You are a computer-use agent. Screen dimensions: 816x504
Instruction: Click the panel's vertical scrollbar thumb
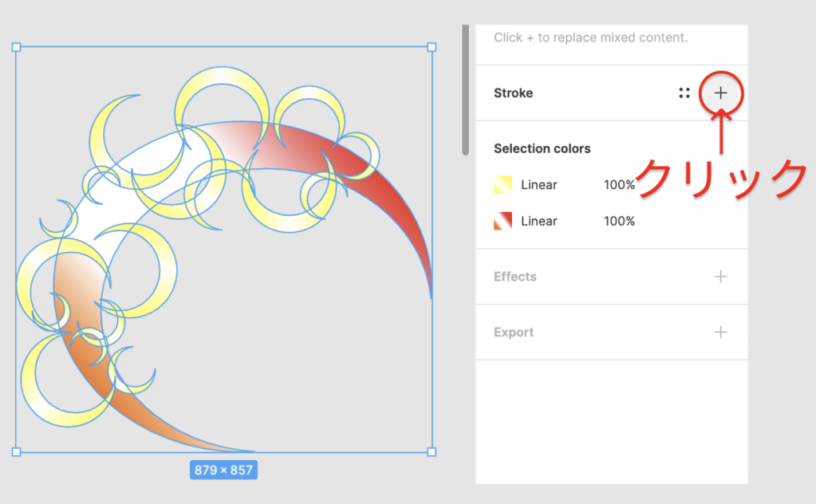pos(465,88)
